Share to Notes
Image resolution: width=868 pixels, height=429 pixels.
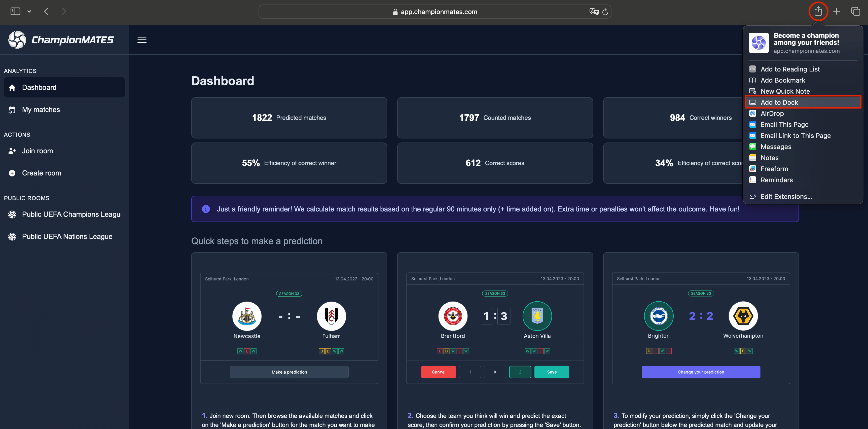[x=803, y=158]
